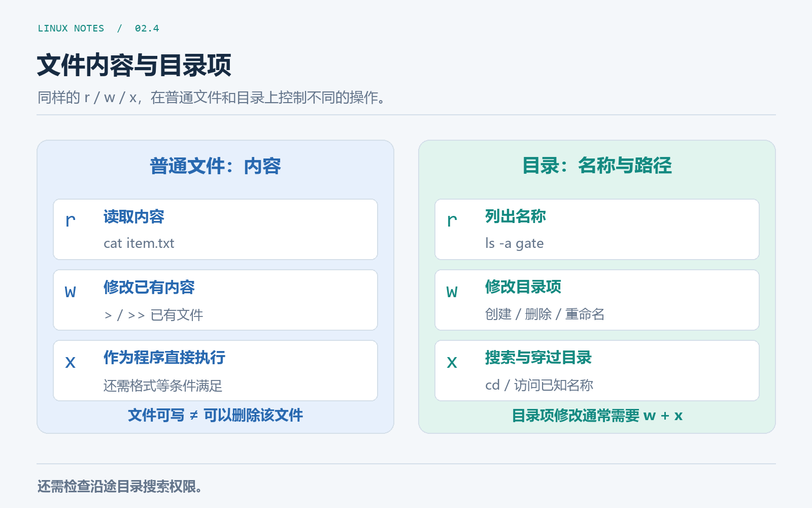Click the command ls -a gate

click(x=514, y=243)
